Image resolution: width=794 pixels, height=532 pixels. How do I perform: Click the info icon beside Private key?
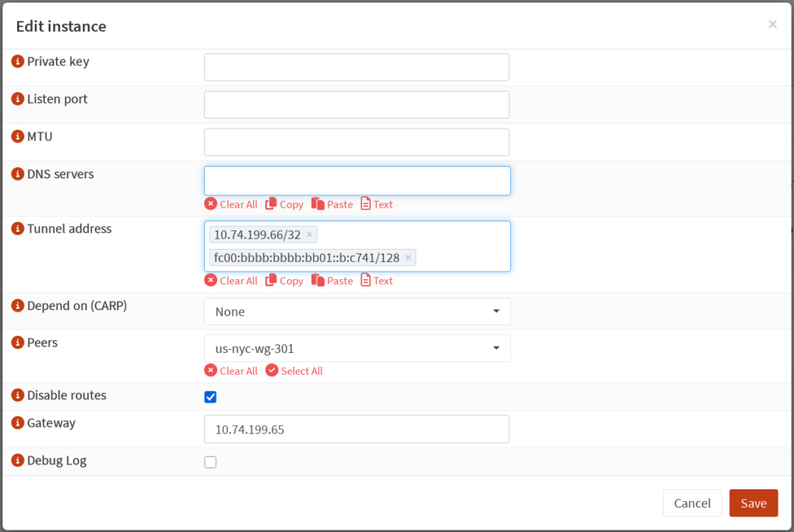18,61
